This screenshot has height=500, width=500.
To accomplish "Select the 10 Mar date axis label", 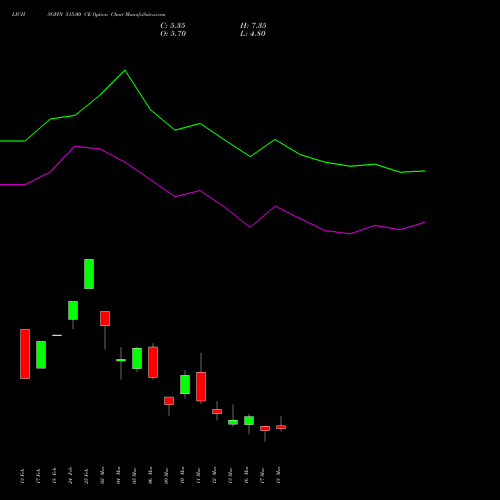I will 182,475.
